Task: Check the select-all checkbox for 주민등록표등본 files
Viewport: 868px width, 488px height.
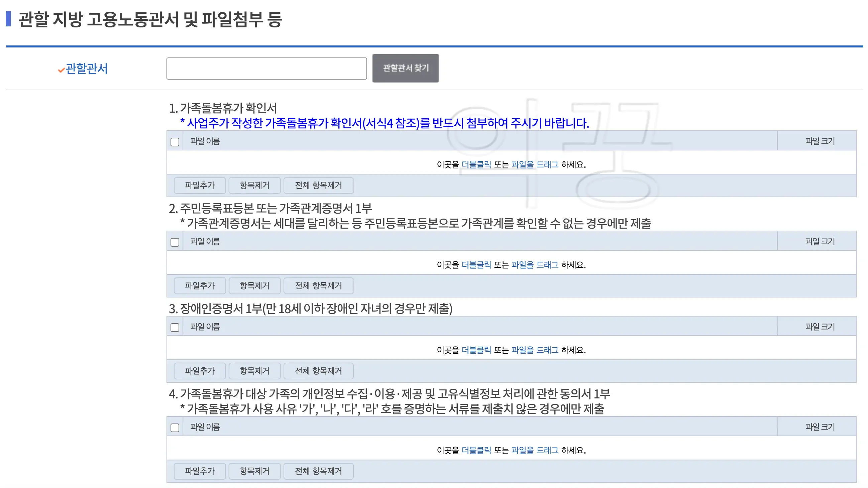Action: (x=175, y=242)
